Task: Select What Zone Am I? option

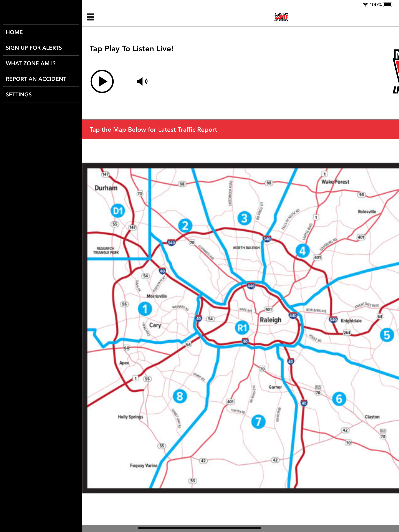Action: [x=31, y=63]
